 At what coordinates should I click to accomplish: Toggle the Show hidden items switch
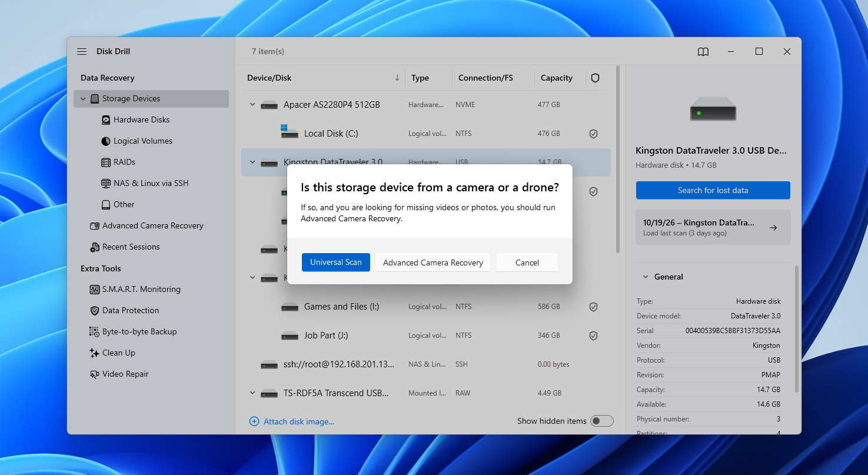tap(602, 421)
